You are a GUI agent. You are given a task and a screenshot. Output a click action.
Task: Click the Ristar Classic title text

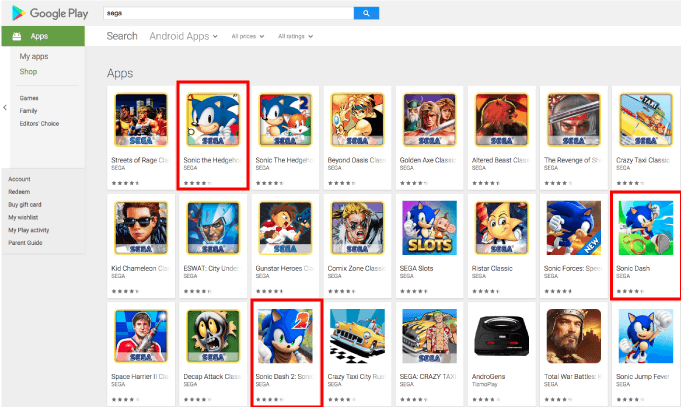click(492, 268)
